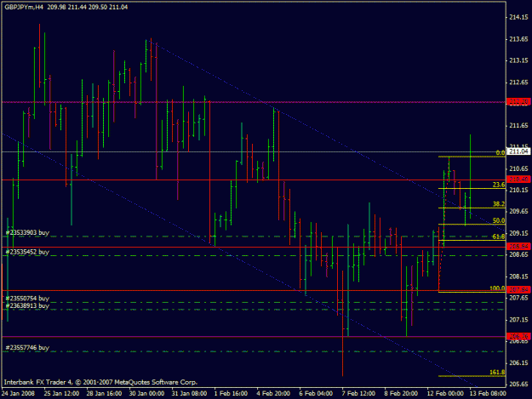Click the 209.65 price scale label
The image size is (532, 399).
518,211
